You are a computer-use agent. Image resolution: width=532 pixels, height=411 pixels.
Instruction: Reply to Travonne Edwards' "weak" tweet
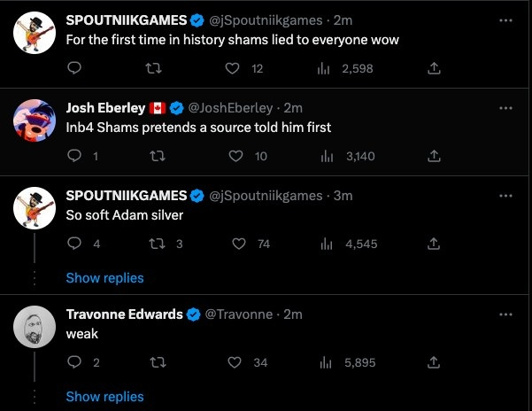pos(74,361)
